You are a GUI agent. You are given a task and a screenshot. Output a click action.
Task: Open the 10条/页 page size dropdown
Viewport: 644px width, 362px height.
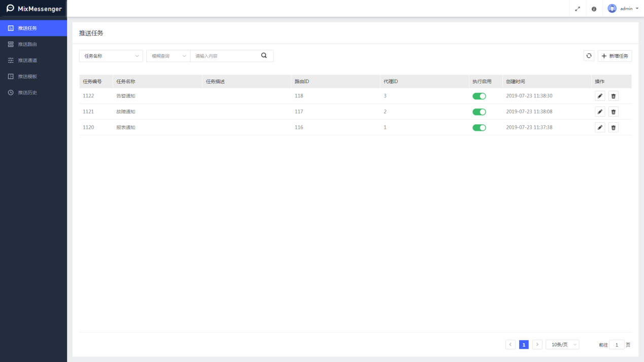(x=562, y=345)
